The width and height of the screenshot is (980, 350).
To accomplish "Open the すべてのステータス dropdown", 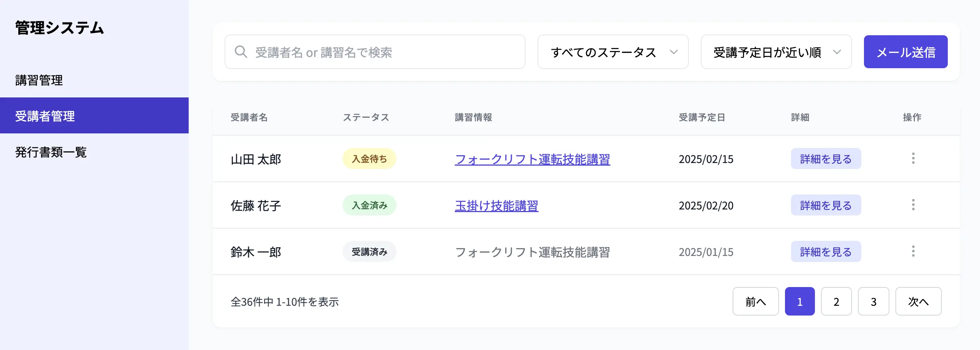I will [612, 52].
